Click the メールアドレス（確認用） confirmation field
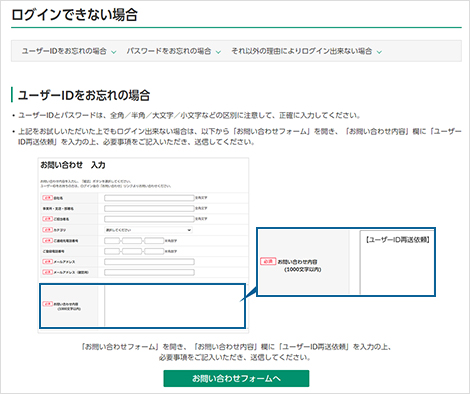 pos(149,272)
